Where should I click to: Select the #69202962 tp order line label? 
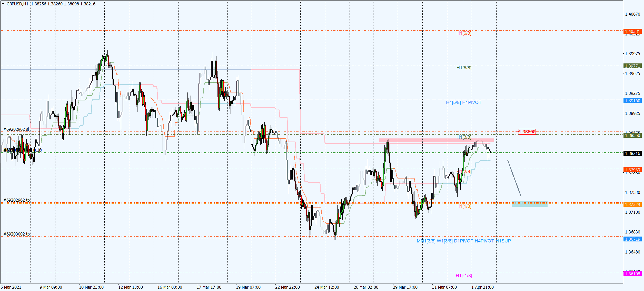coord(17,200)
